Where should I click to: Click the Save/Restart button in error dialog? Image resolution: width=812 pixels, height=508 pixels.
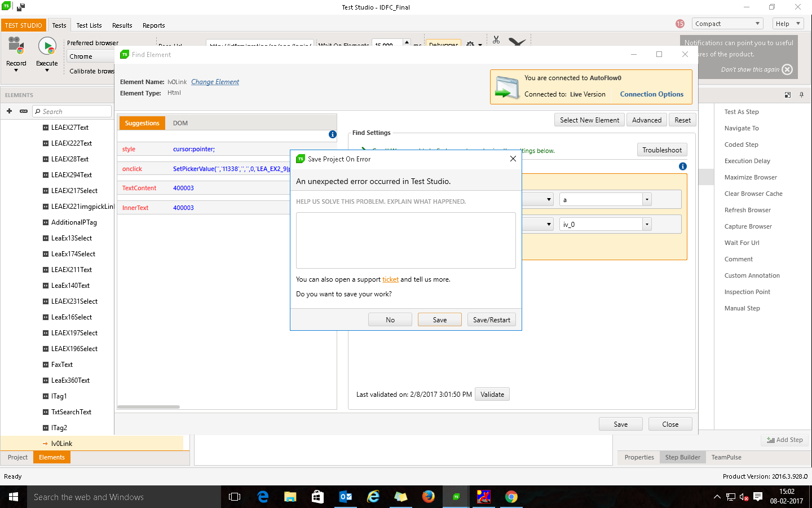point(491,319)
